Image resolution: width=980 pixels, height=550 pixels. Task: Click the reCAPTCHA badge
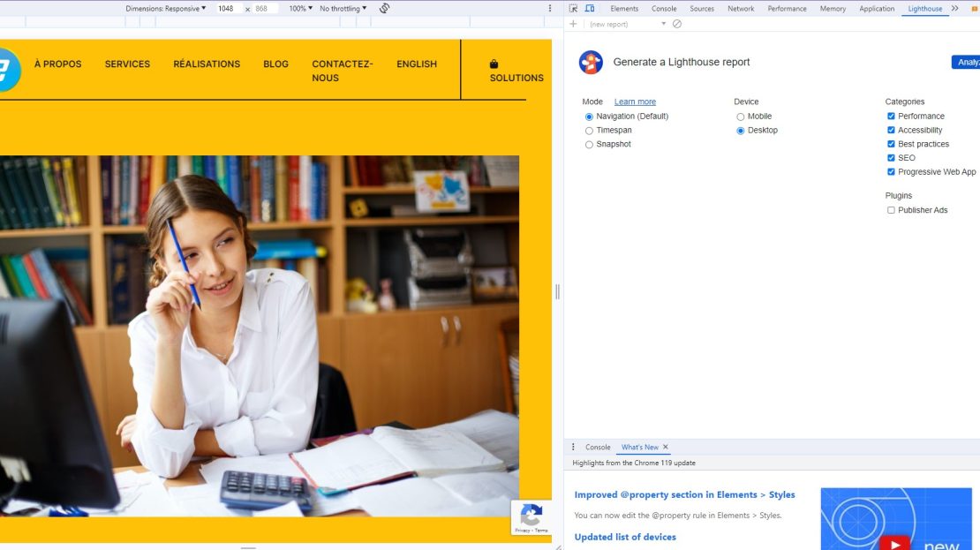tap(531, 518)
